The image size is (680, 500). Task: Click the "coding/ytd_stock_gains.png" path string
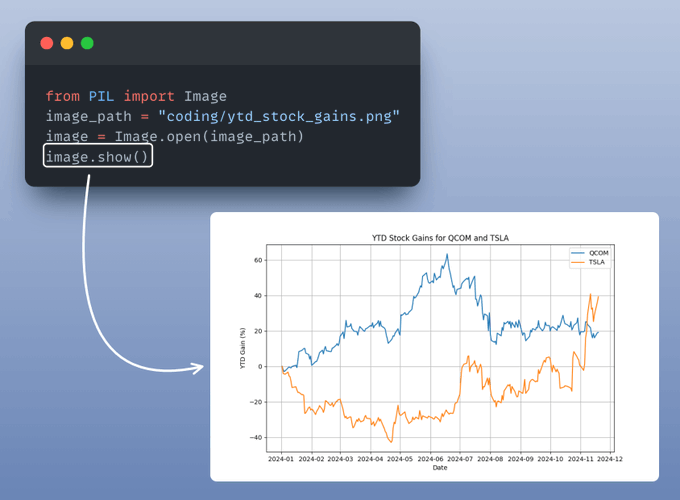click(279, 116)
